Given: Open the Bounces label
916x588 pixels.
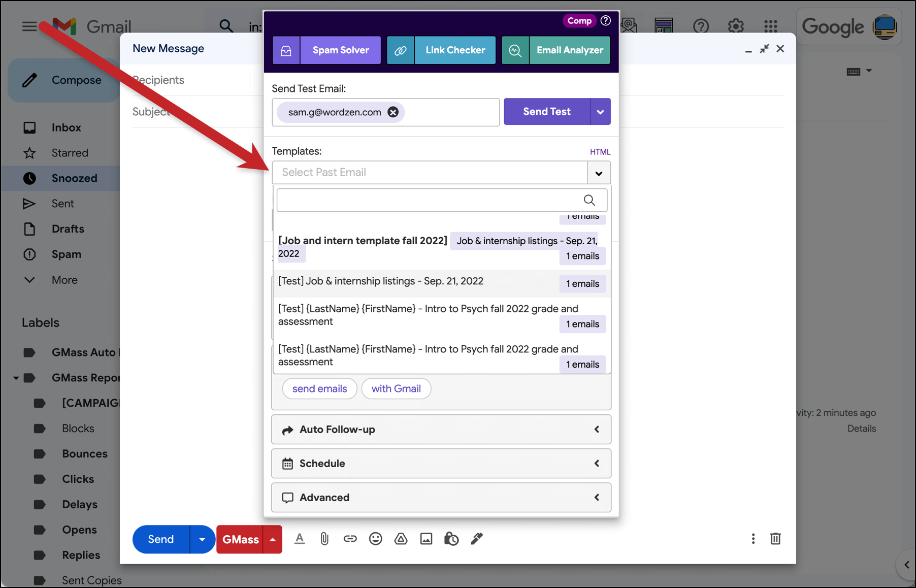Looking at the screenshot, I should (85, 454).
